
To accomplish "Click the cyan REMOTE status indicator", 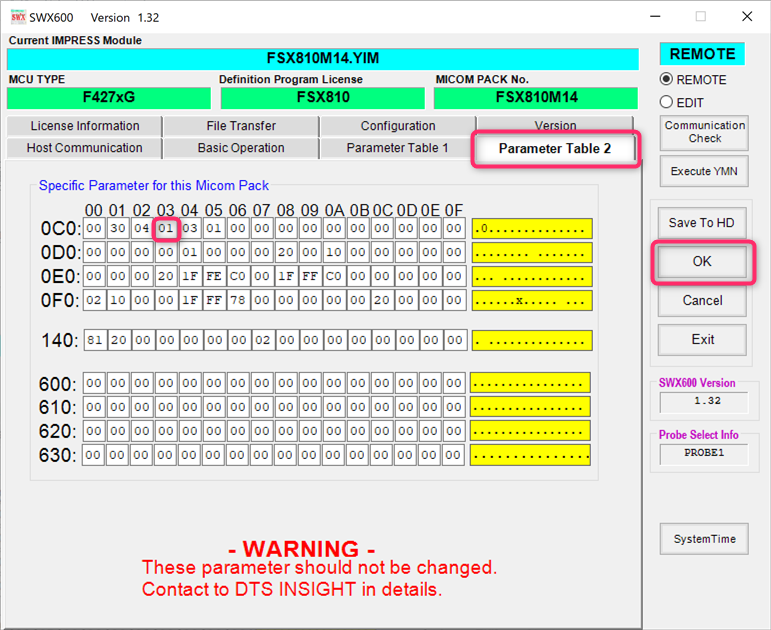I will [x=702, y=54].
